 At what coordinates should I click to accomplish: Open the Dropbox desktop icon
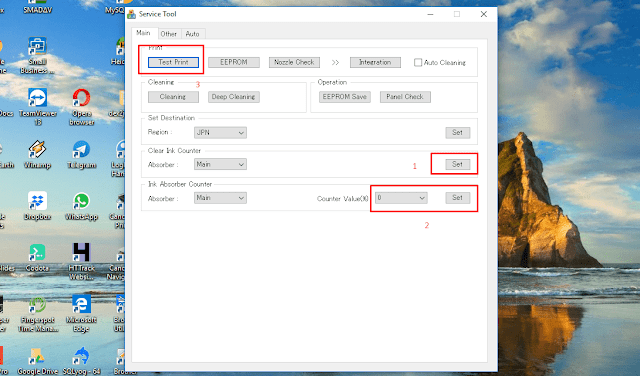(38, 206)
